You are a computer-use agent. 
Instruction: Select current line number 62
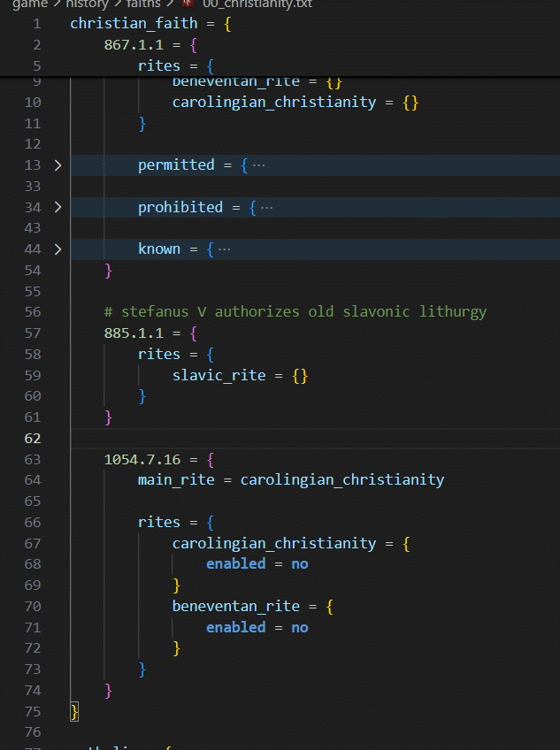click(33, 439)
